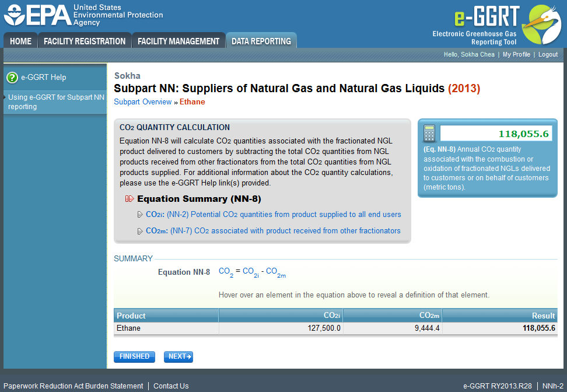Expand the CO2i NN-2 triangle arrow

pos(140,215)
